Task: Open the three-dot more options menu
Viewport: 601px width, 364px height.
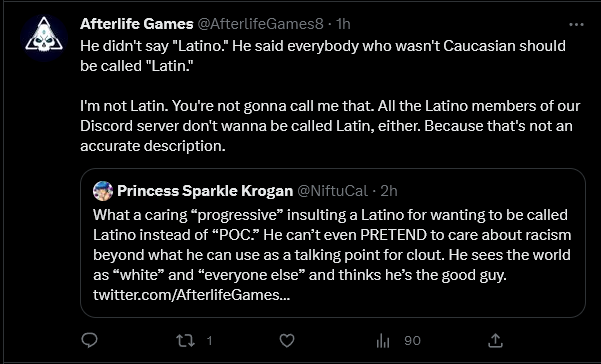Action: point(576,25)
